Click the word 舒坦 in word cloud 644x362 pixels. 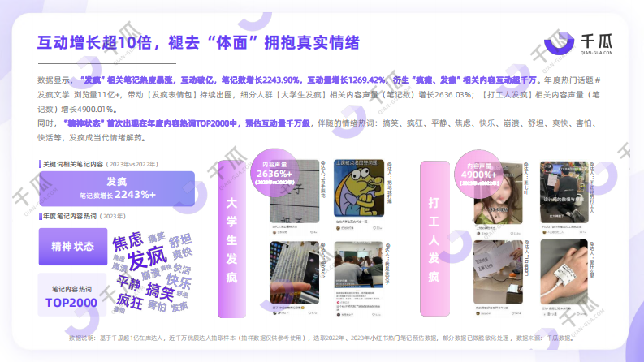(180, 240)
